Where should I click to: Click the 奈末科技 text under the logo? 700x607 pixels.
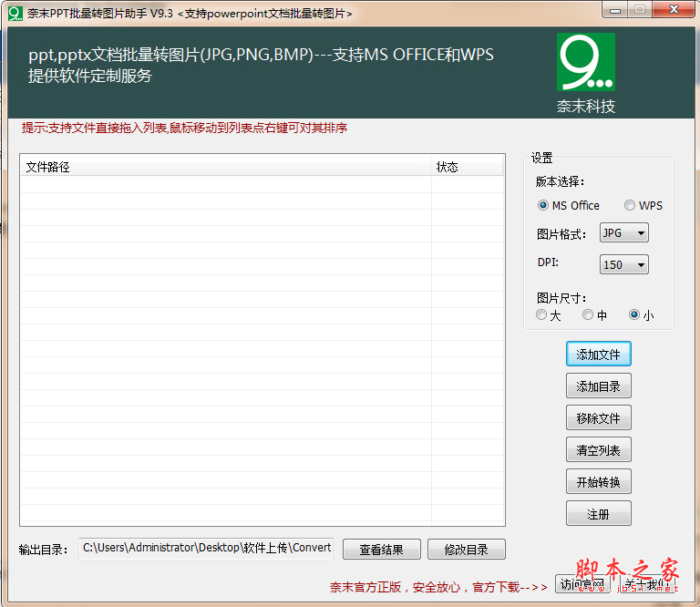(586, 107)
